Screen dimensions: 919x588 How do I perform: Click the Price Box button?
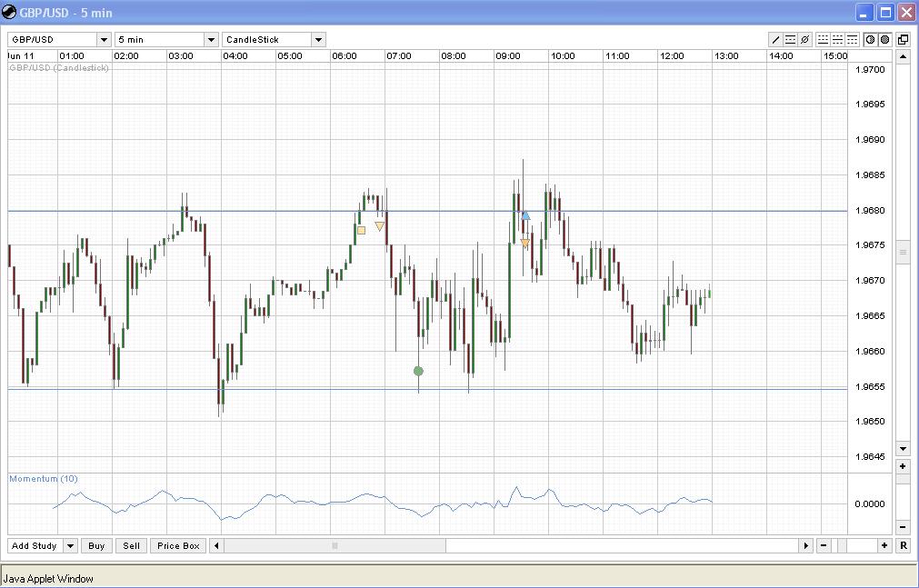point(178,546)
